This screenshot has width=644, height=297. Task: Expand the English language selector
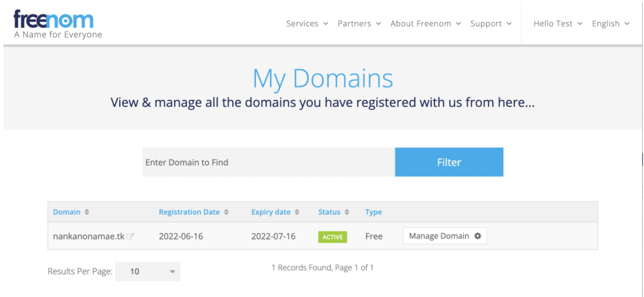[611, 24]
